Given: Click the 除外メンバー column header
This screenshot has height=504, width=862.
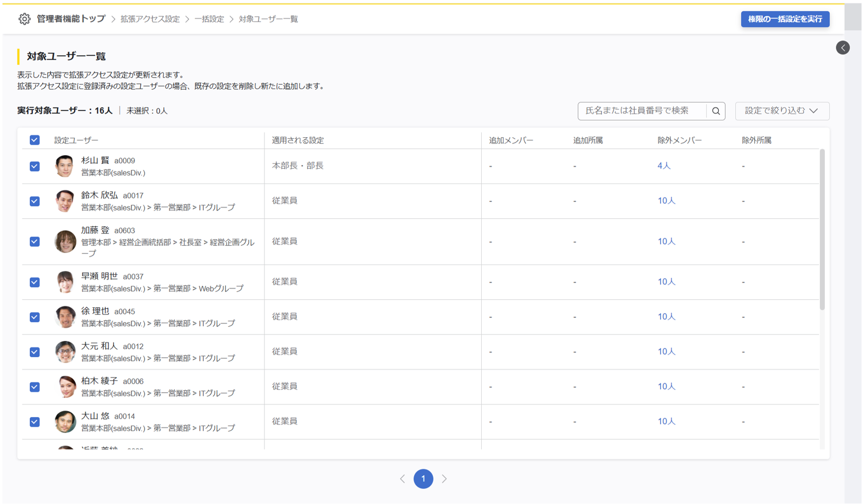Looking at the screenshot, I should tap(680, 140).
